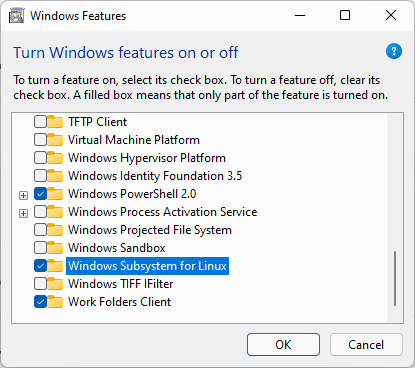Tick the Windows Sandbox checkbox

click(40, 248)
